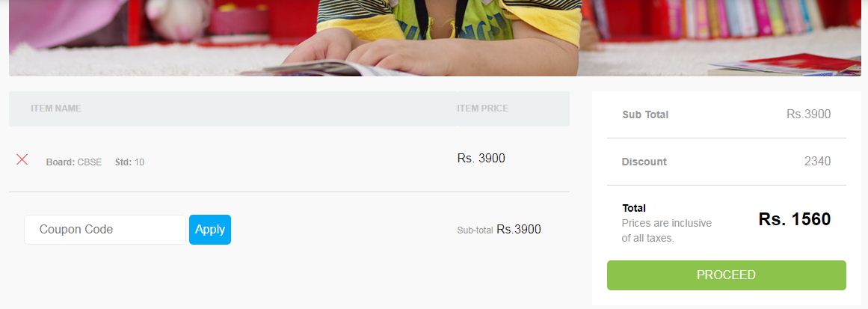Click the Coupon Code input field
868x309 pixels.
pos(105,229)
